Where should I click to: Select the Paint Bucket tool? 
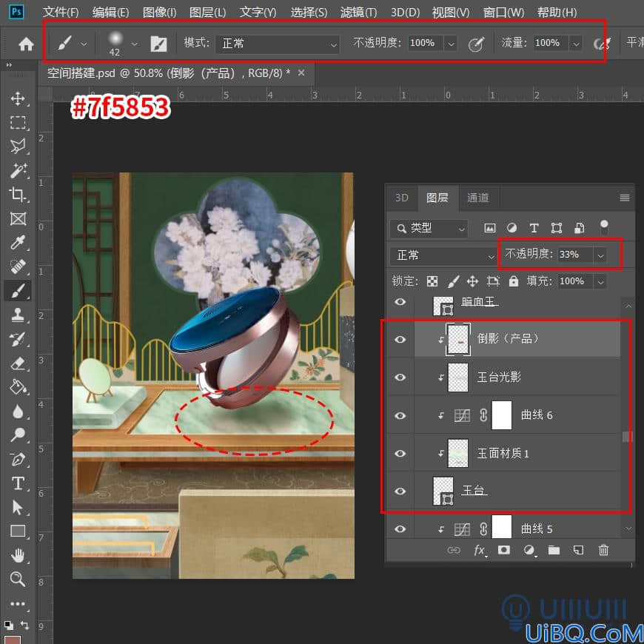click(17, 387)
